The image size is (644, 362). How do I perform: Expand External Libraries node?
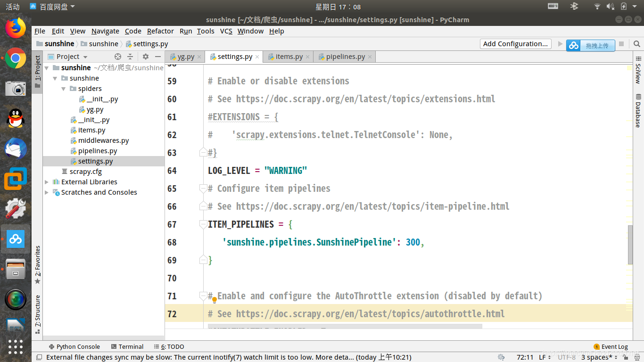click(x=47, y=182)
